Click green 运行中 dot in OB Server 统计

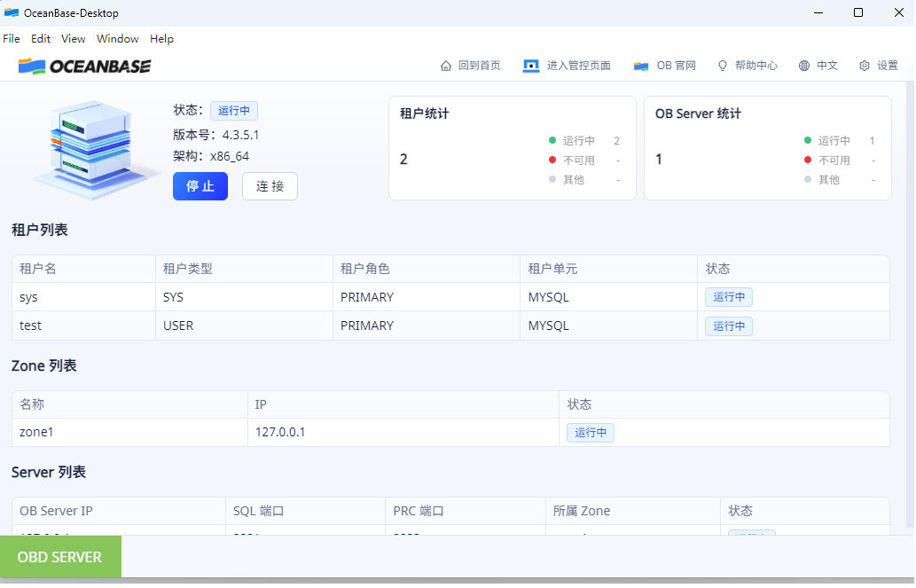point(807,140)
